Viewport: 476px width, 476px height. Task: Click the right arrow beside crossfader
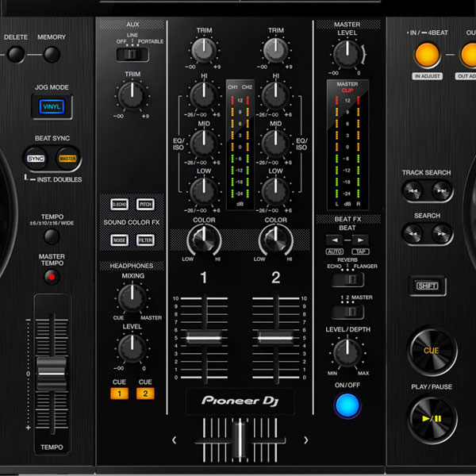305,440
